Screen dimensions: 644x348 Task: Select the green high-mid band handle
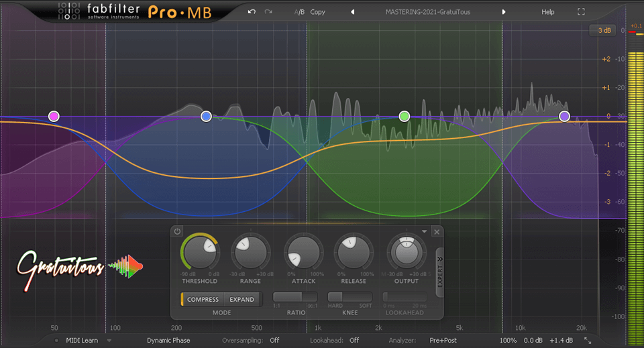coord(404,117)
